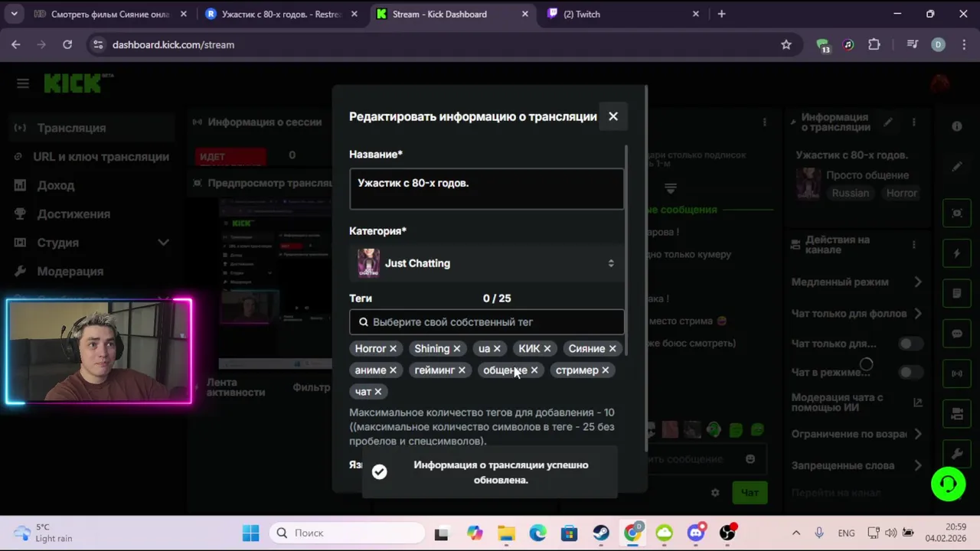
Task: Open the Kick hamburger menu
Action: click(x=23, y=83)
